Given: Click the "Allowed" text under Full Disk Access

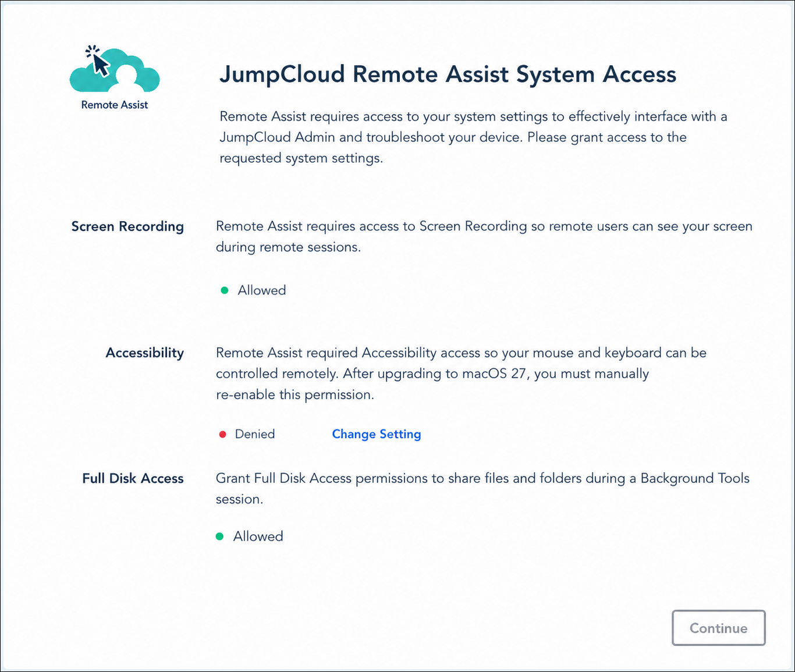Looking at the screenshot, I should click(x=258, y=536).
